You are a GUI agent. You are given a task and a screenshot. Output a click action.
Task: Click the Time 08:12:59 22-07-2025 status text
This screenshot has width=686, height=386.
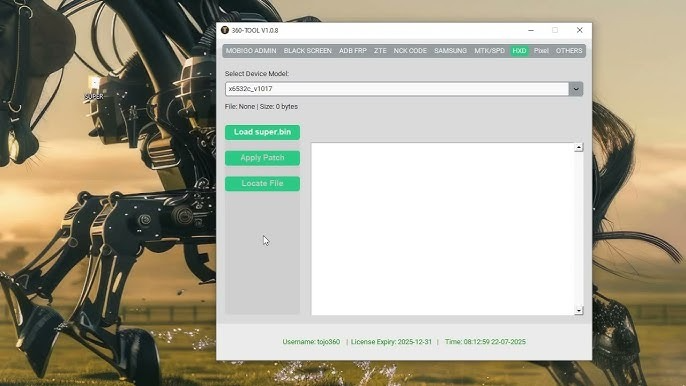tap(485, 342)
